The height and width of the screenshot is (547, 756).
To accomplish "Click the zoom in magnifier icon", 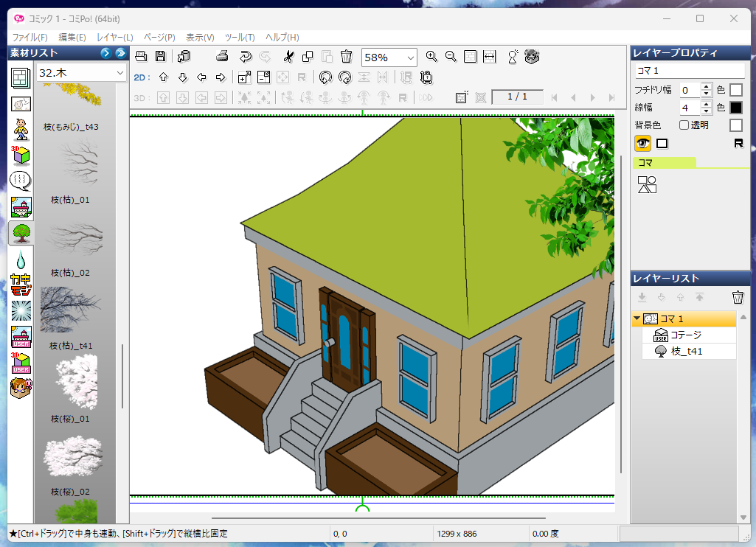I will click(431, 57).
